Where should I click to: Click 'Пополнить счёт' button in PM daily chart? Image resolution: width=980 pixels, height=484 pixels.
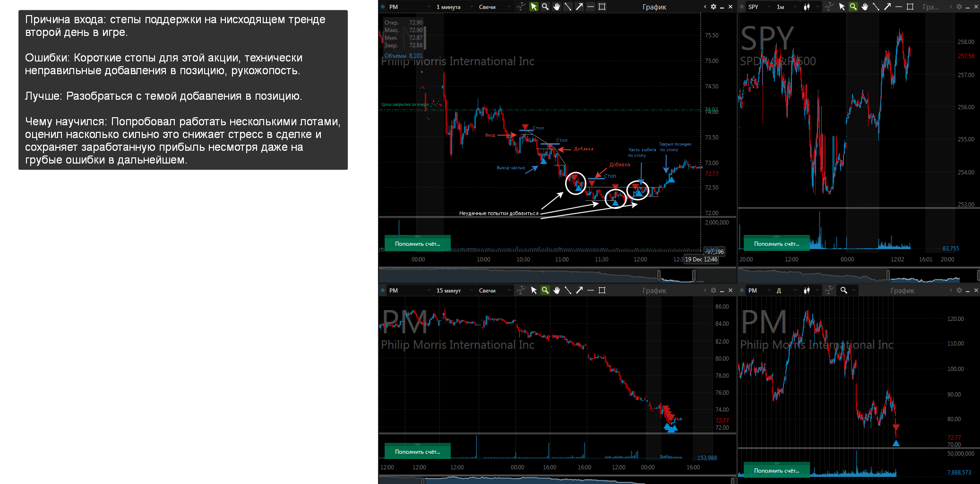[776, 470]
